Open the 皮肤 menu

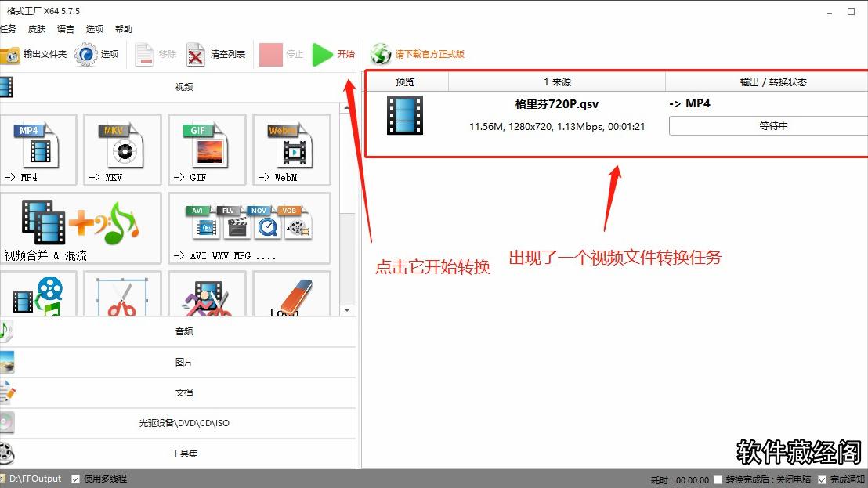pyautogui.click(x=36, y=29)
